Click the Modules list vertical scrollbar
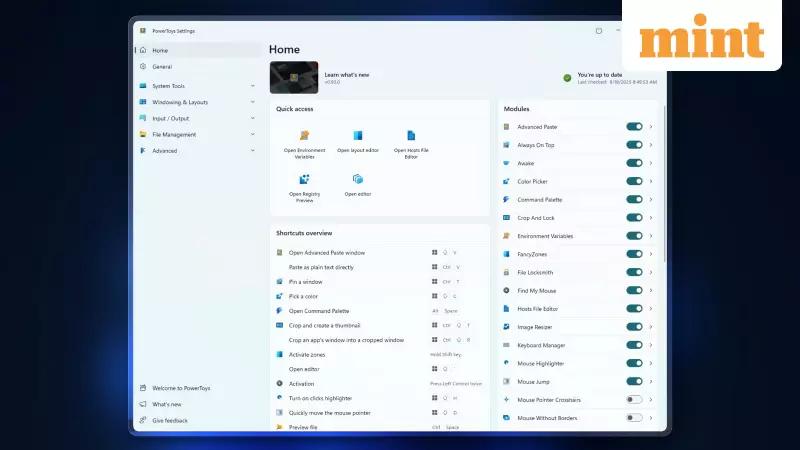 [x=663, y=200]
